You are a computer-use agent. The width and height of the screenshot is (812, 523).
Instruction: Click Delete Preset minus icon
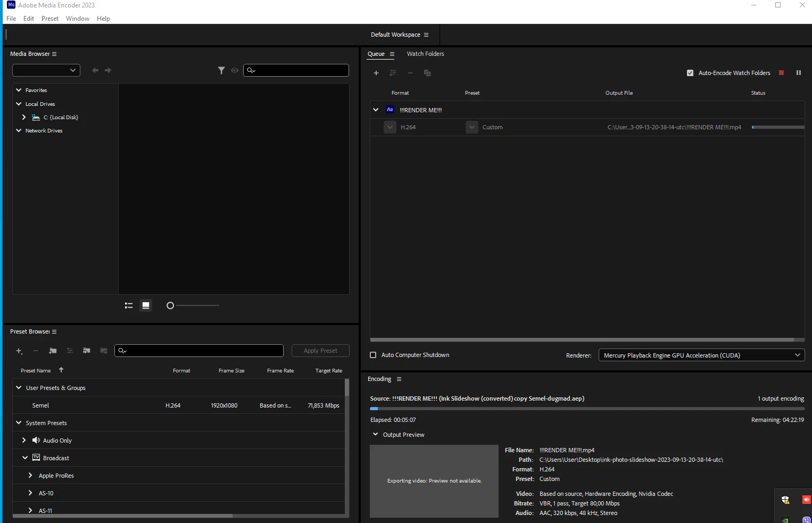36,351
